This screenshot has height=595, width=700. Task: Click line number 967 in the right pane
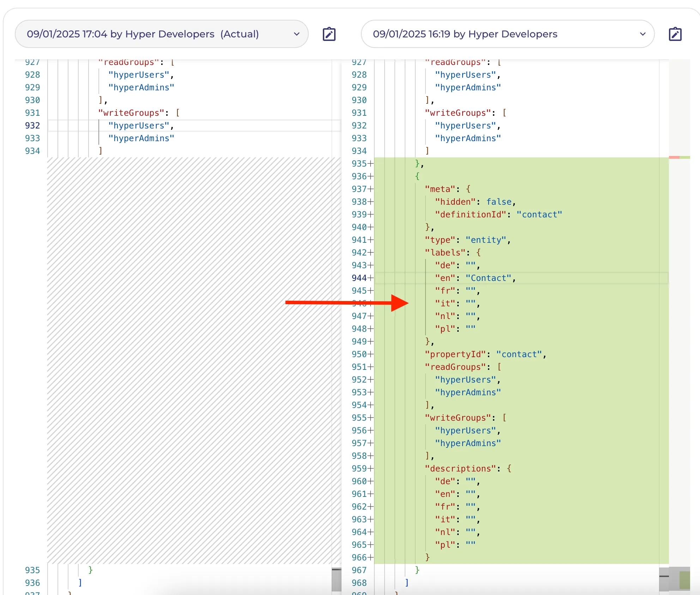click(359, 570)
